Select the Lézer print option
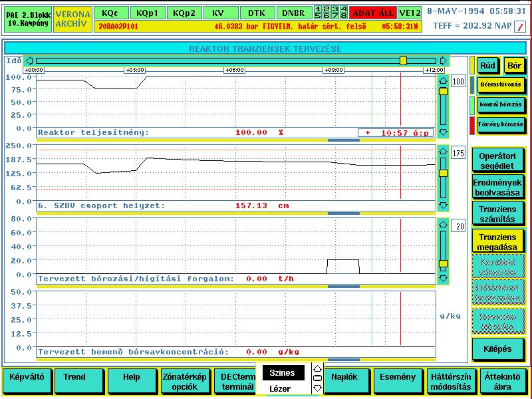The image size is (532, 399). 280,389
